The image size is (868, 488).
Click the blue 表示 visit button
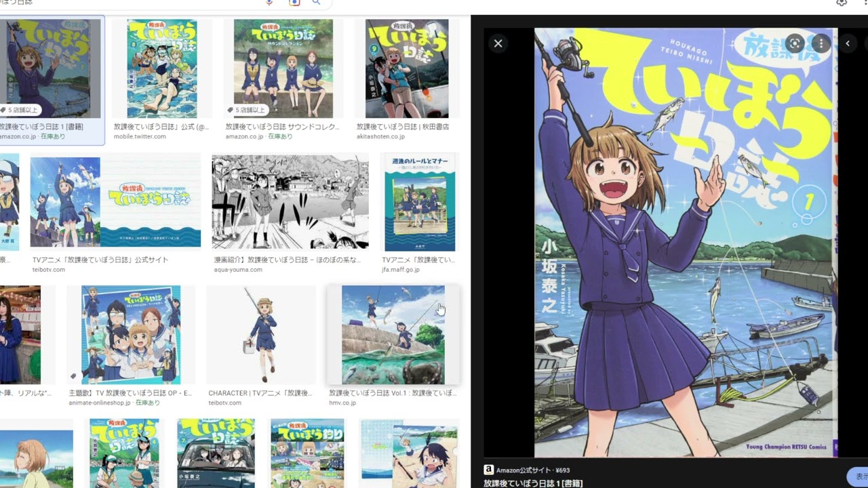(859, 476)
